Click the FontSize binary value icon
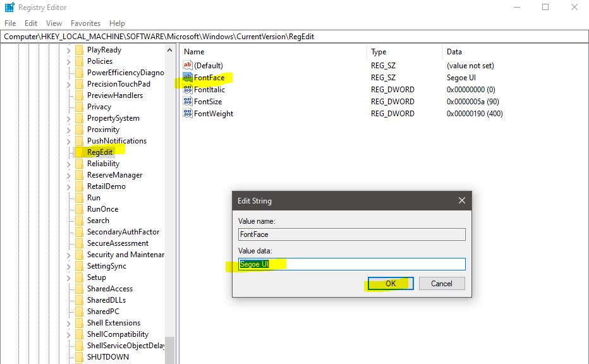This screenshot has height=364, width=589. (188, 102)
